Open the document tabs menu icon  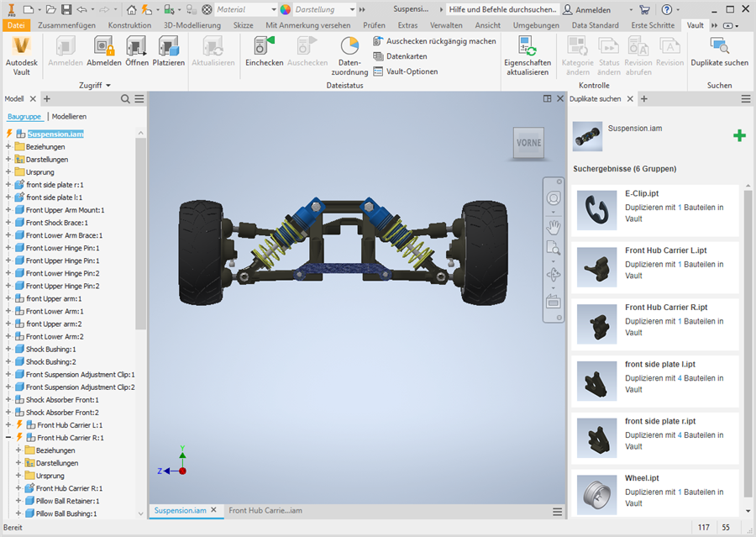click(557, 512)
